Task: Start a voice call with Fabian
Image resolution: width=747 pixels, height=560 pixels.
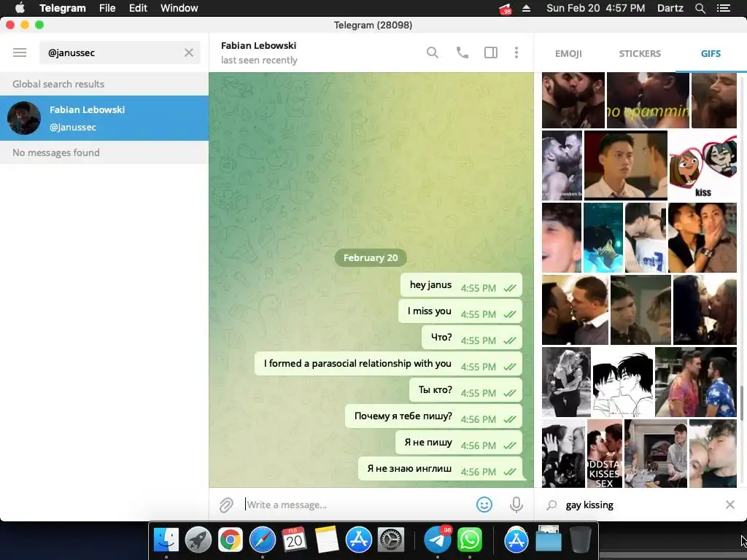Action: (462, 52)
